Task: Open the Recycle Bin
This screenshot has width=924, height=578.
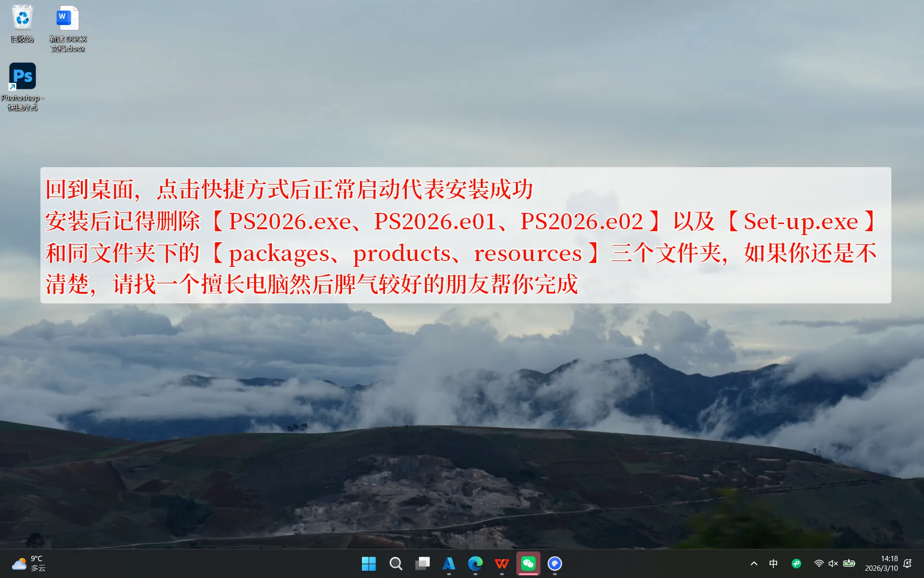Action: [x=22, y=18]
